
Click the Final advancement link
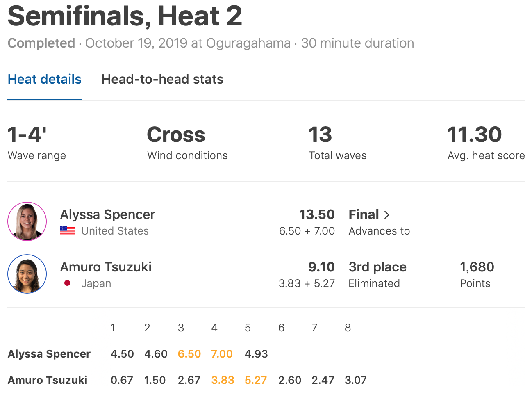[364, 214]
